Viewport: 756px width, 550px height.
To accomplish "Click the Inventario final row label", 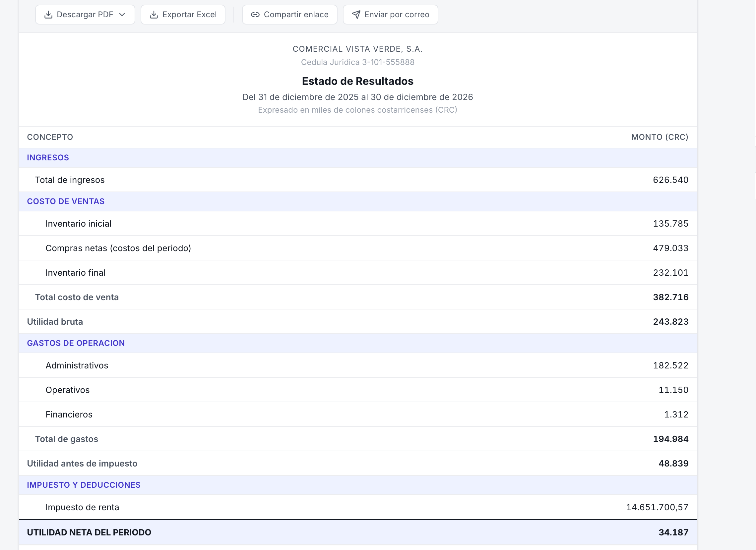I will 76,273.
